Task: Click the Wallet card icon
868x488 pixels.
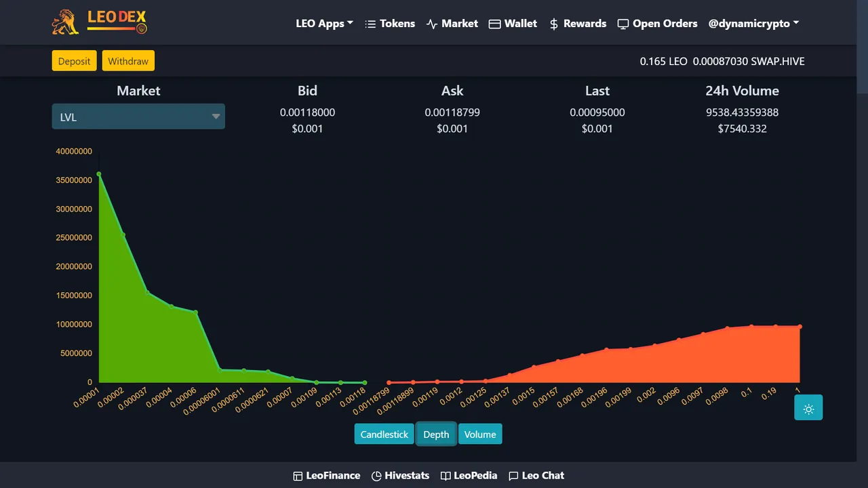Action: click(495, 24)
